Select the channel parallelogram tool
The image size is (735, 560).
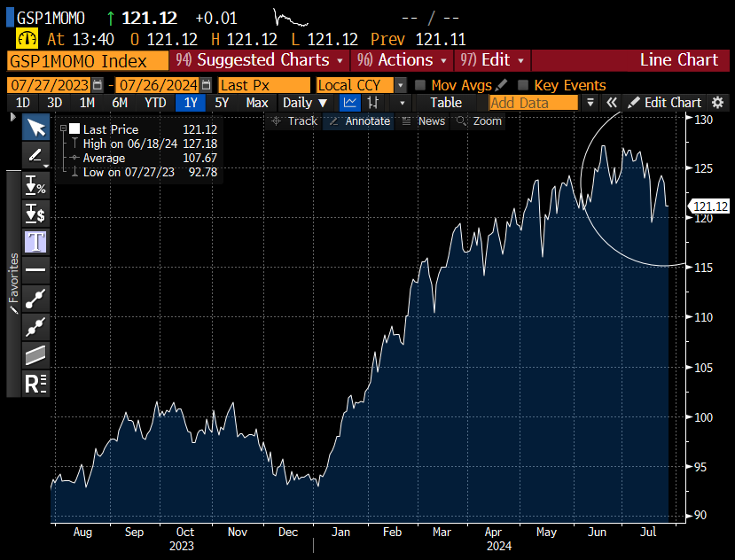[x=36, y=354]
